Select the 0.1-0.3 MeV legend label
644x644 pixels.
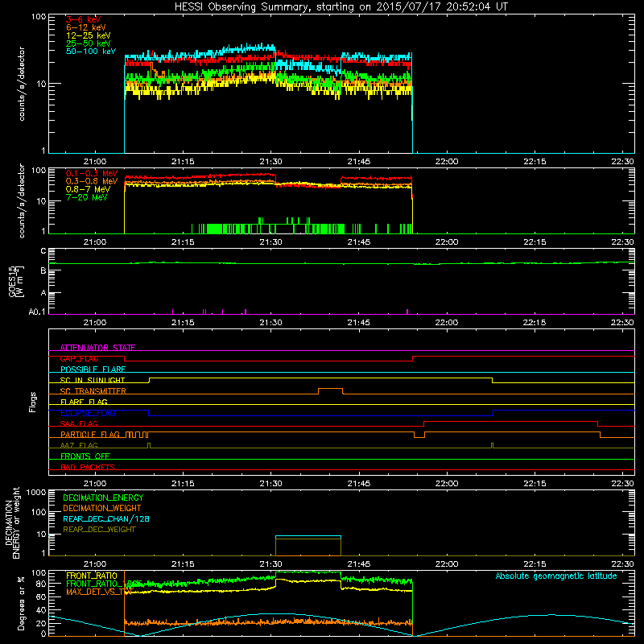click(92, 173)
